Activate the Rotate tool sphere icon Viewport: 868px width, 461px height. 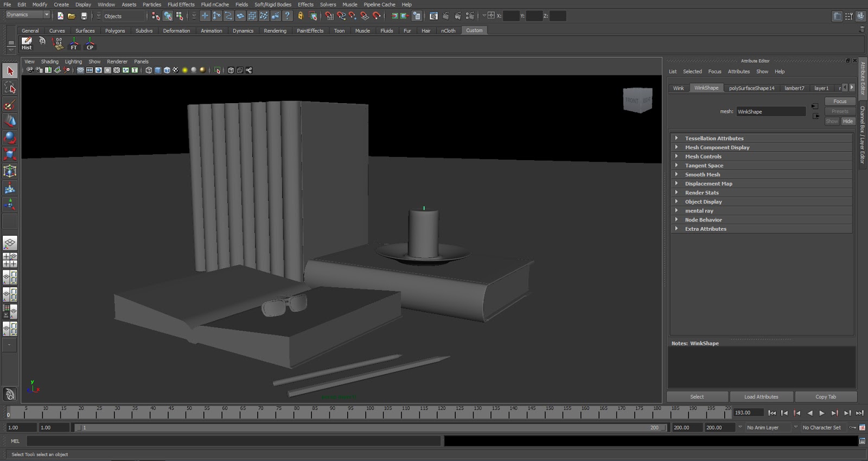pyautogui.click(x=10, y=137)
